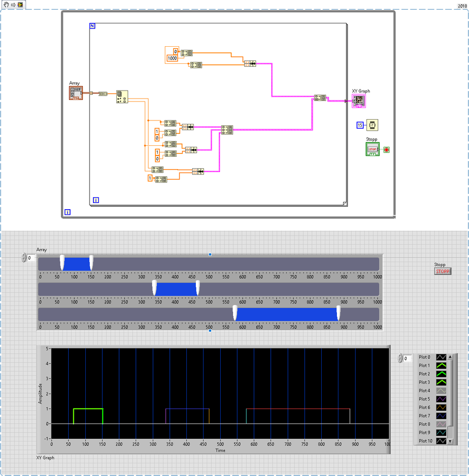Image resolution: width=469 pixels, height=476 pixels.
Task: Select Build Array node feeding XY Graph
Action: tap(320, 98)
